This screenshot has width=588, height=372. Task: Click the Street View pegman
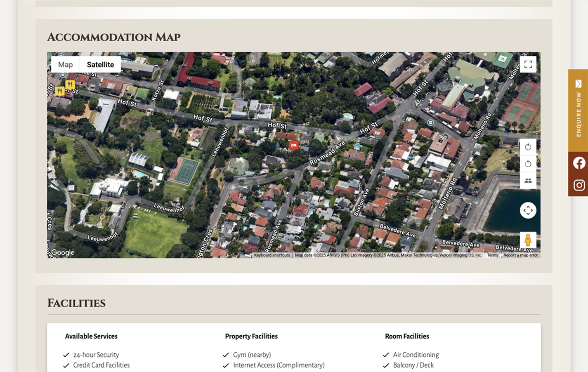pyautogui.click(x=528, y=240)
